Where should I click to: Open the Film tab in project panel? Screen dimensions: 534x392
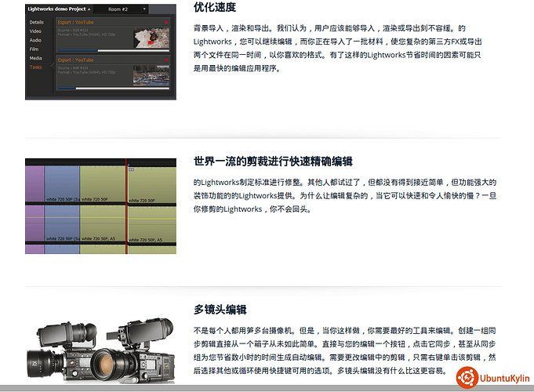pos(34,49)
